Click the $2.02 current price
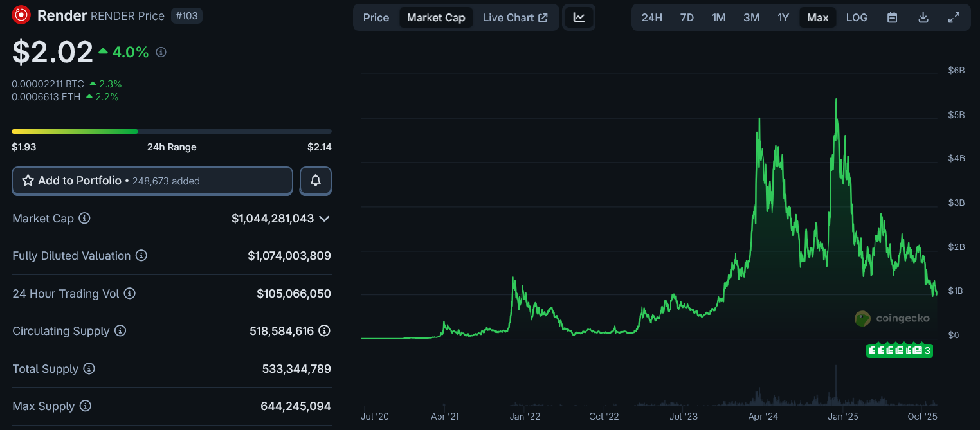980x430 pixels. (53, 52)
